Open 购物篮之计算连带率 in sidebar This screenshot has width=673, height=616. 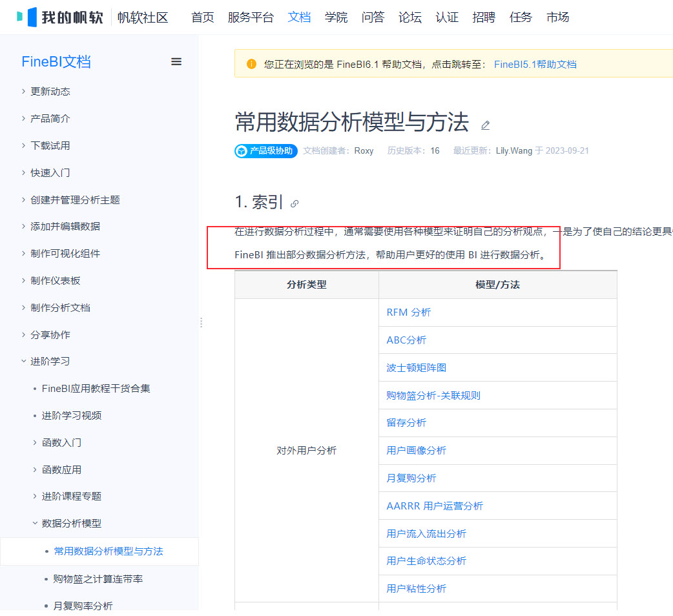[98, 579]
